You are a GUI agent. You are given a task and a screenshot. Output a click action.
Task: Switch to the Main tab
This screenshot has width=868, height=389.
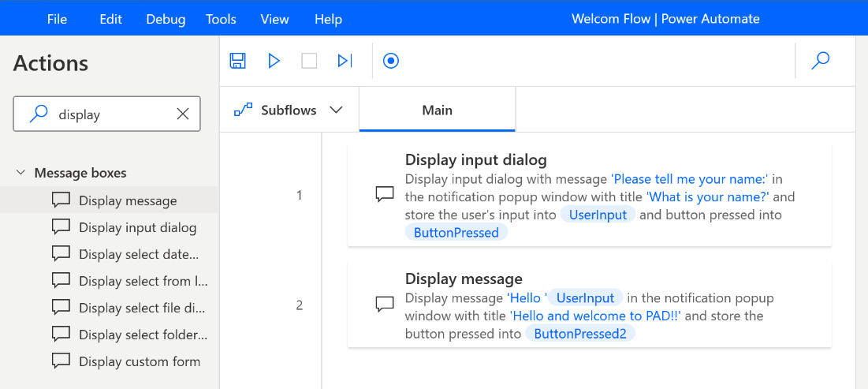[438, 110]
